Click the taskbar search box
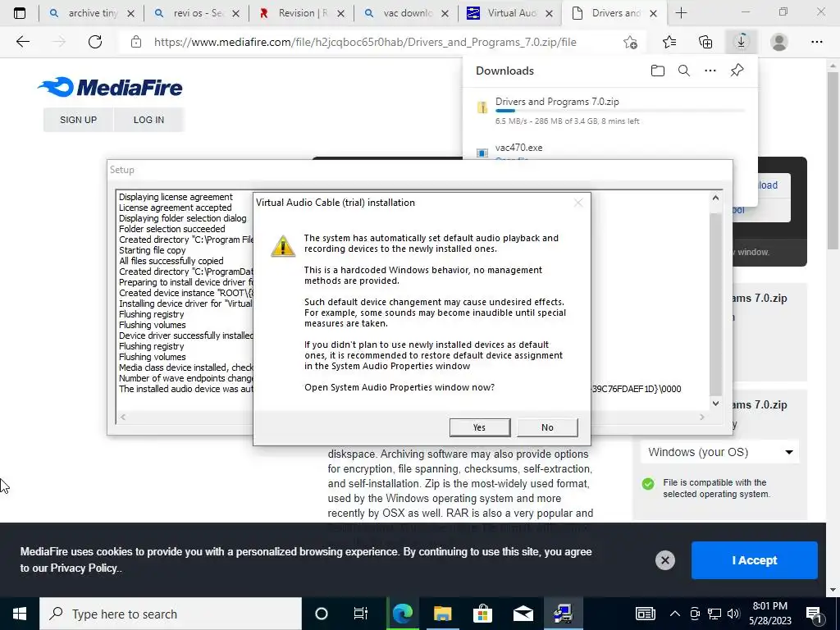The width and height of the screenshot is (840, 630). coord(171,614)
